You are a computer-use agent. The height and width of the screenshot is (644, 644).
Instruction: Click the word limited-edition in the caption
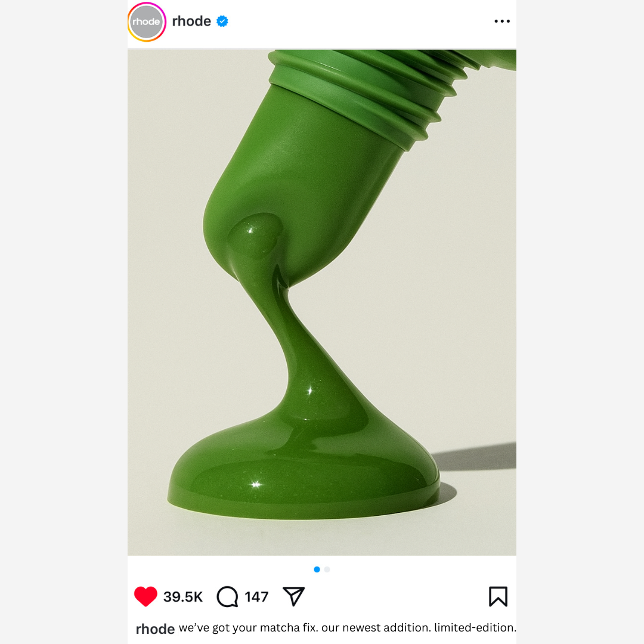pos(475,628)
